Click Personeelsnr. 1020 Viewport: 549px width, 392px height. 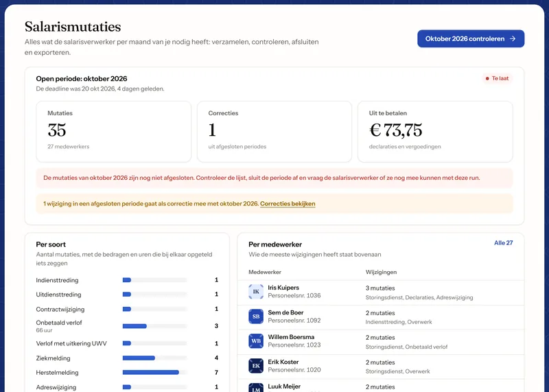pyautogui.click(x=294, y=370)
